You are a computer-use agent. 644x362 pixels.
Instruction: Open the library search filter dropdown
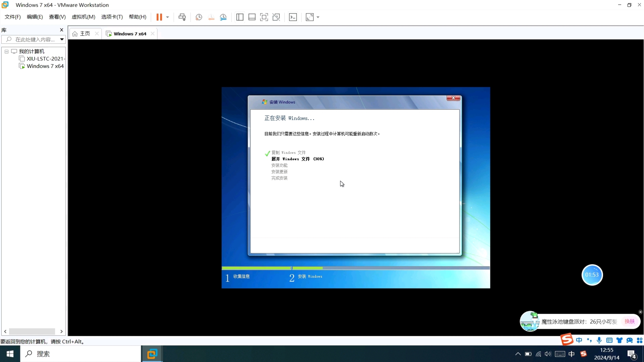point(62,40)
